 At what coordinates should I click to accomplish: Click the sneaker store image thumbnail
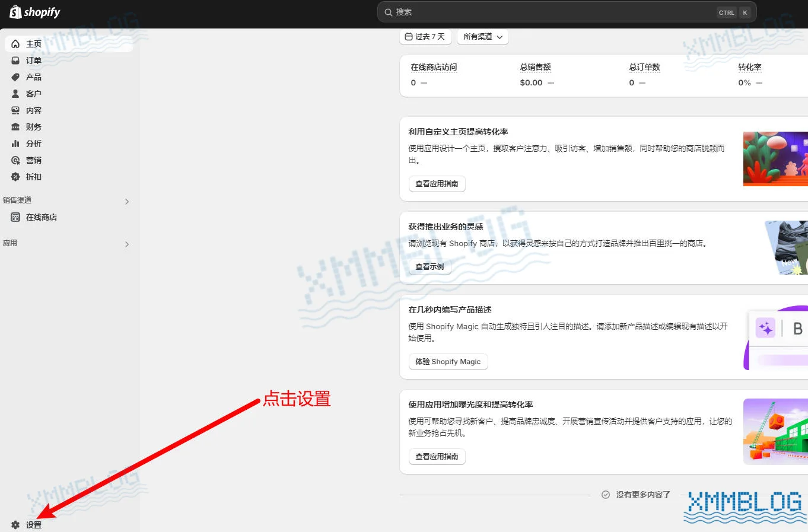point(786,247)
